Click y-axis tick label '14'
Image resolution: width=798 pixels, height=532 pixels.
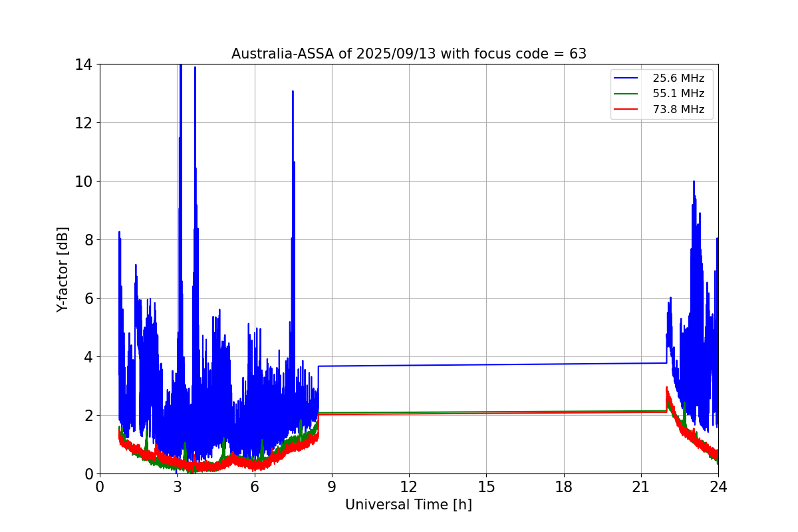(x=84, y=65)
